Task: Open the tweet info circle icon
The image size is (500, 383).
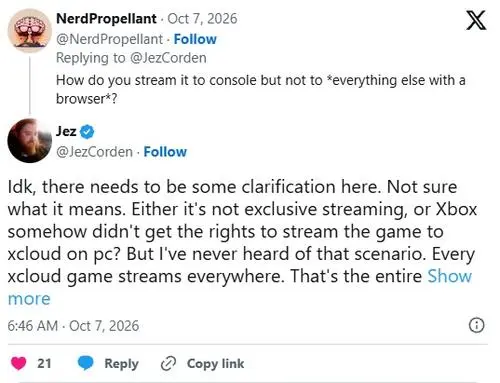Action: point(476,325)
